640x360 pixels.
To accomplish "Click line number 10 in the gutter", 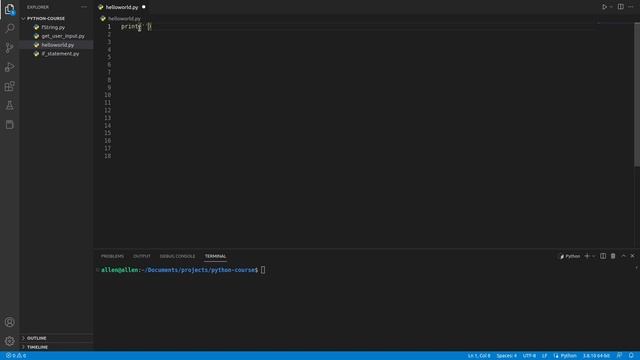I will point(107,95).
